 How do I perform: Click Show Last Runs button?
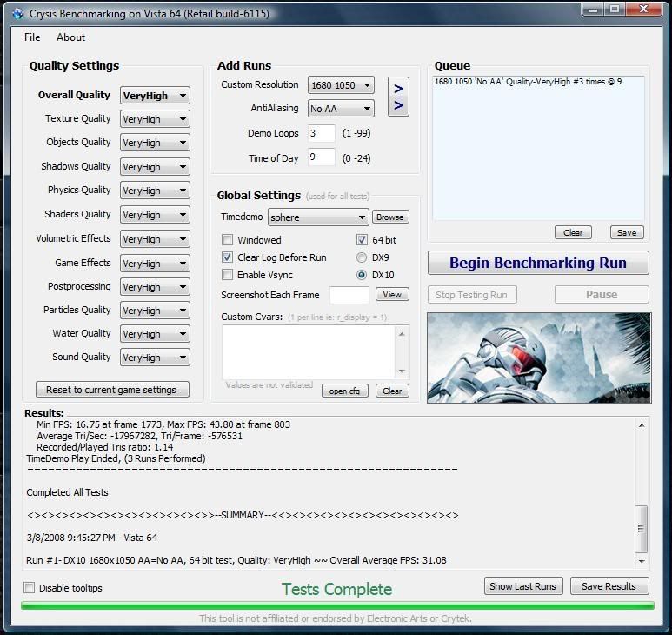522,586
